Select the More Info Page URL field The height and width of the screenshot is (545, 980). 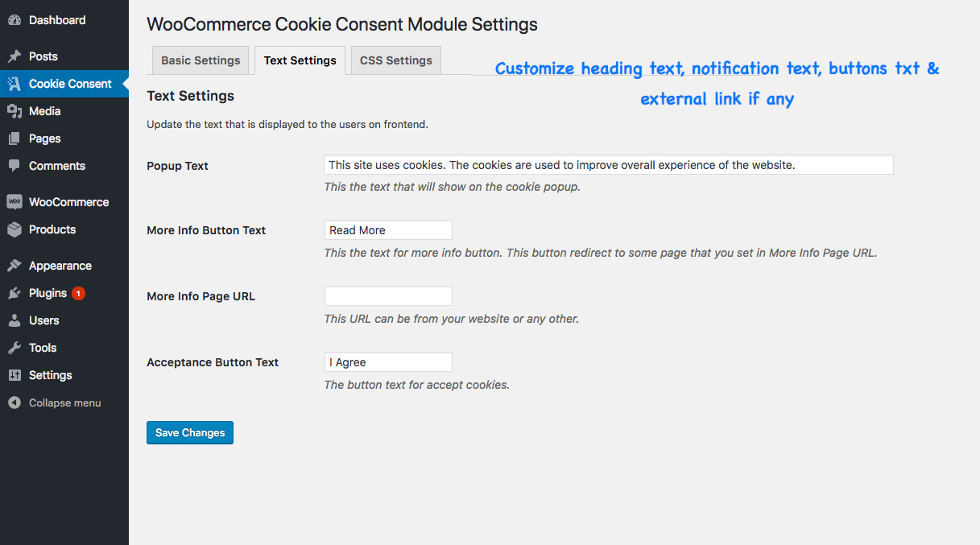(387, 295)
